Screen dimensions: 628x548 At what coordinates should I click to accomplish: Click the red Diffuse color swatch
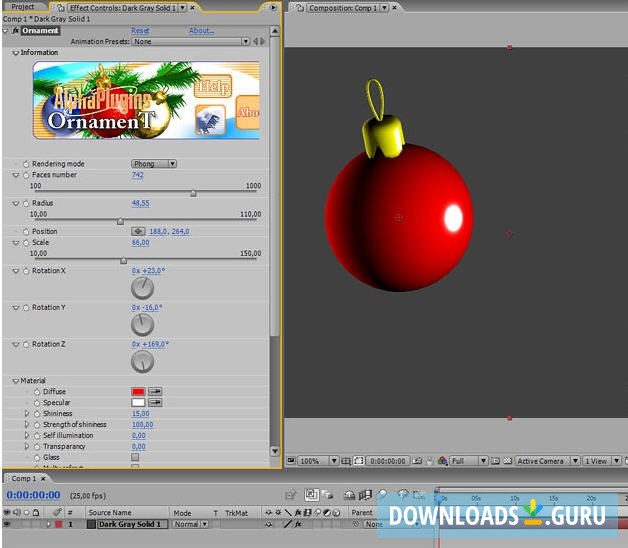point(139,392)
